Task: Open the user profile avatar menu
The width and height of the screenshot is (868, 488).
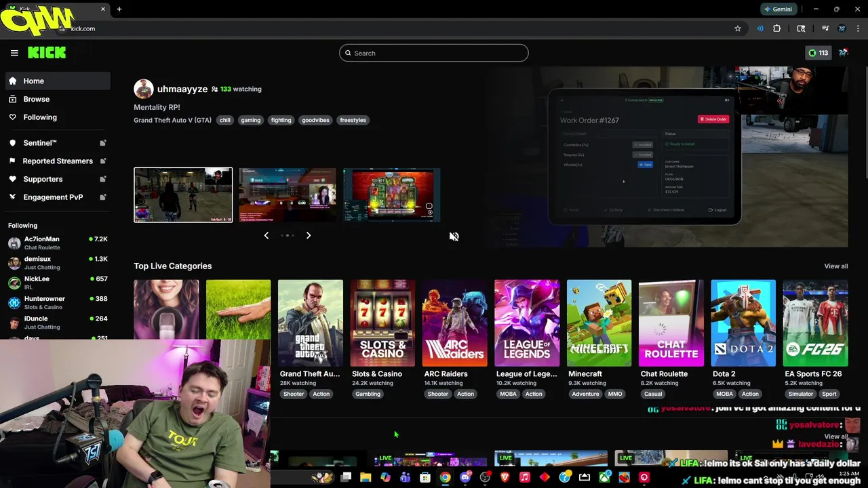Action: coord(843,53)
